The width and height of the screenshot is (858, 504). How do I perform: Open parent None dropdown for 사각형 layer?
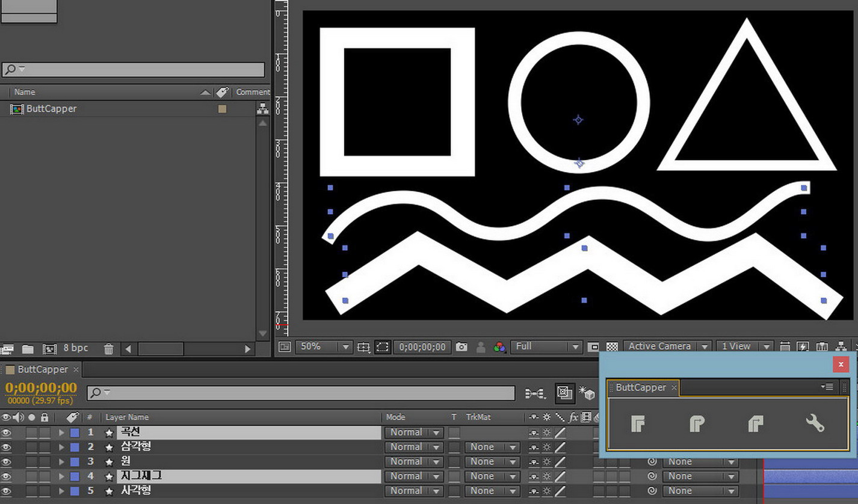pyautogui.click(x=700, y=491)
